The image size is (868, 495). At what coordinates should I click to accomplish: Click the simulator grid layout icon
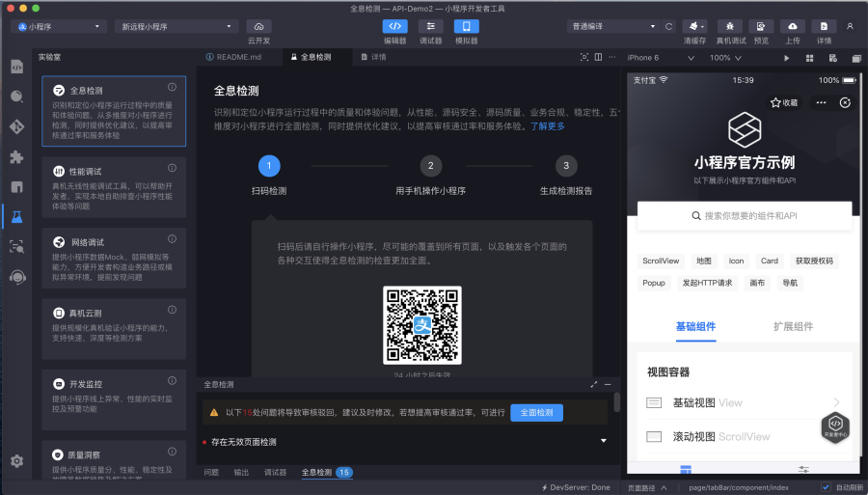click(809, 58)
